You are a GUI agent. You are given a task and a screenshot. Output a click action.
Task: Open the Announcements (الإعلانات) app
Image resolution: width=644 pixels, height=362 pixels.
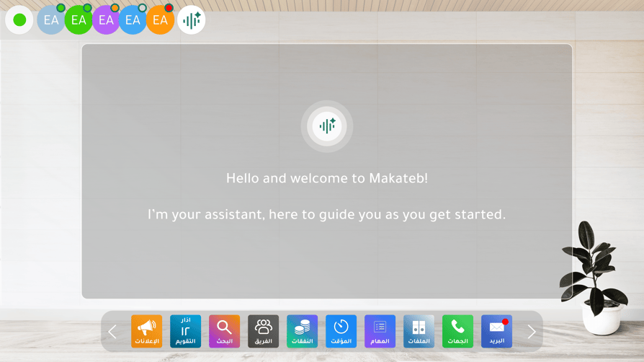tap(147, 331)
